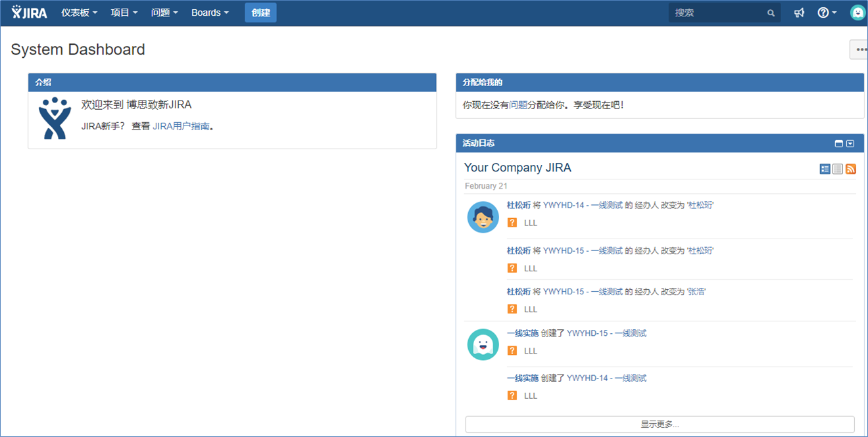Click the magnifier icon in search box
This screenshot has height=437, width=868.
[x=771, y=13]
